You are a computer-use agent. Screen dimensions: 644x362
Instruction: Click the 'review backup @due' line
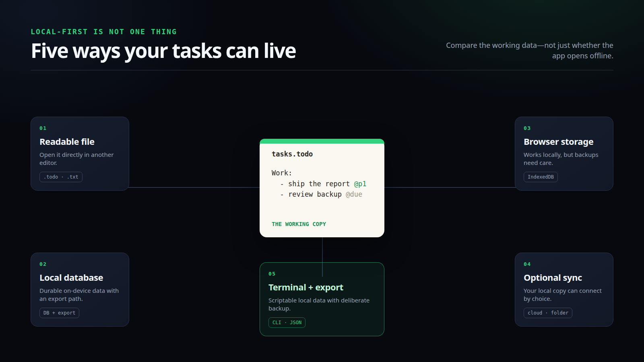pos(322,194)
